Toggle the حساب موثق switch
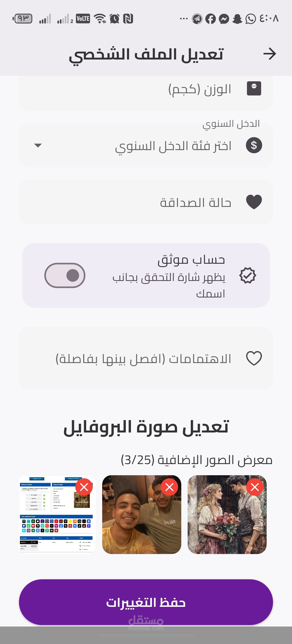Image resolution: width=292 pixels, height=644 pixels. [x=65, y=276]
